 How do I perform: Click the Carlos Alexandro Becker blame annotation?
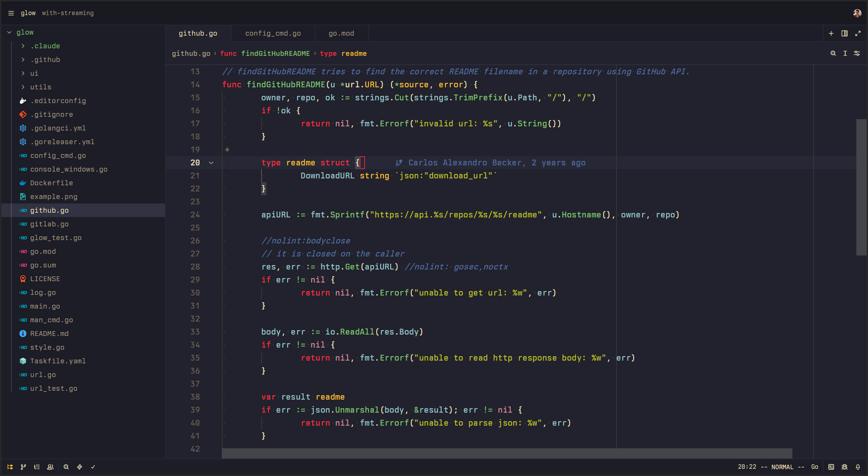[x=490, y=163]
